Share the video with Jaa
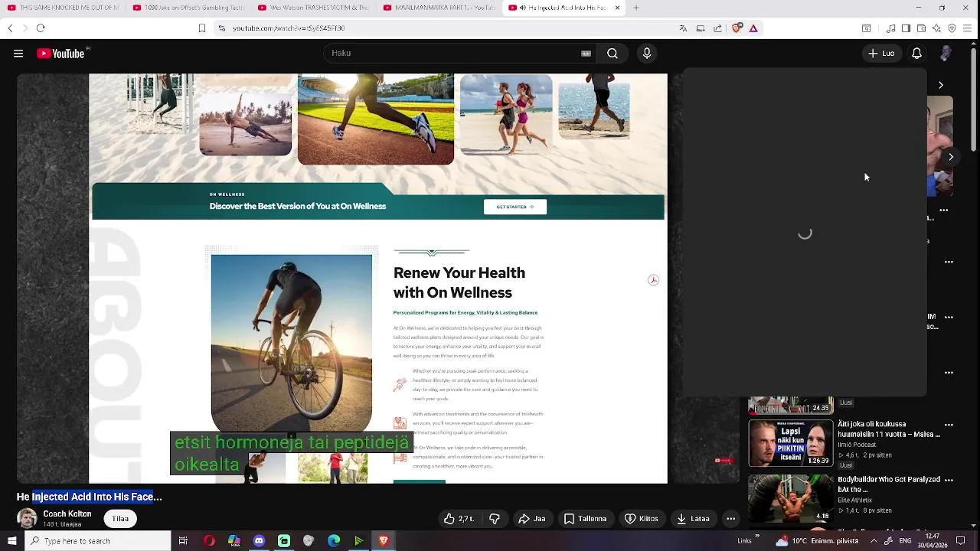 click(x=531, y=519)
